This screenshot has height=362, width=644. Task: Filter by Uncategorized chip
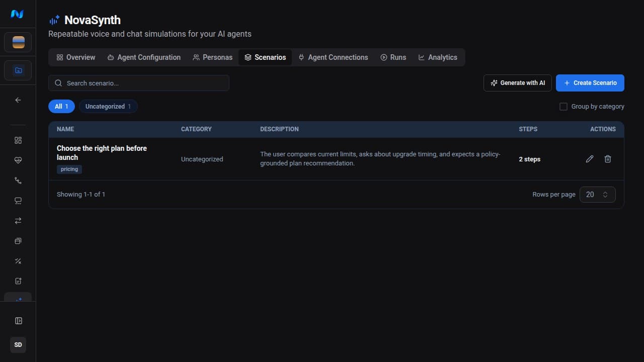coord(108,107)
